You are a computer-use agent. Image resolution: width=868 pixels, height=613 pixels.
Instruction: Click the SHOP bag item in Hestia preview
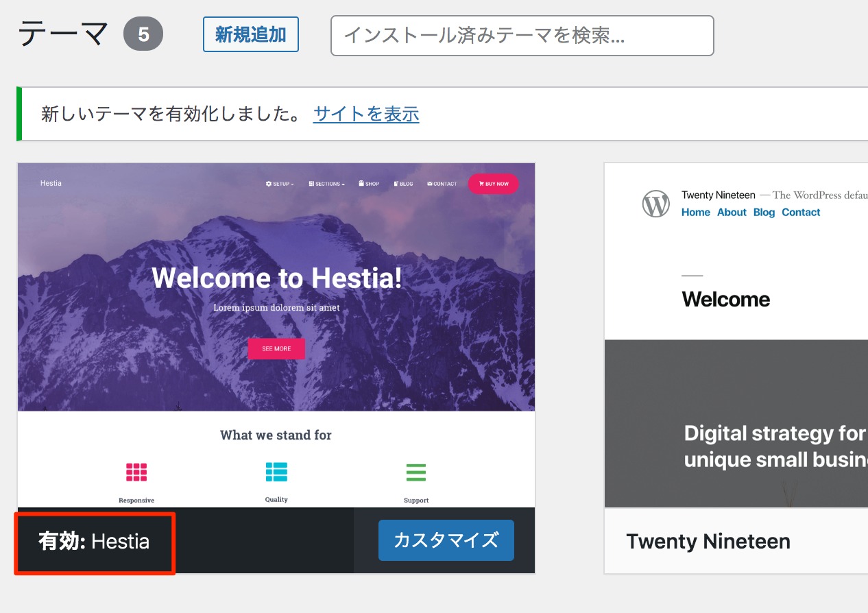coord(368,184)
